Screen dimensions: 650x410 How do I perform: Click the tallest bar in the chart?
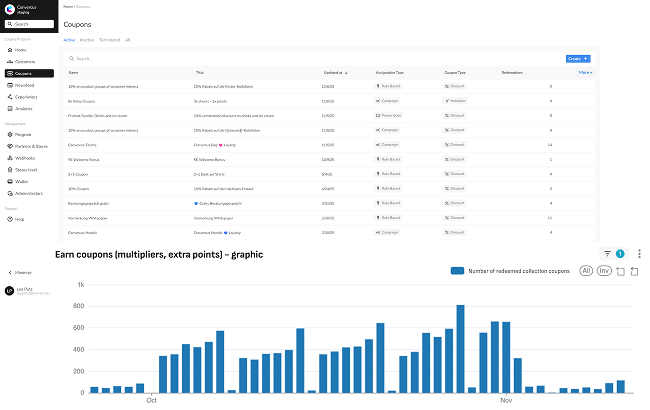pyautogui.click(x=460, y=349)
